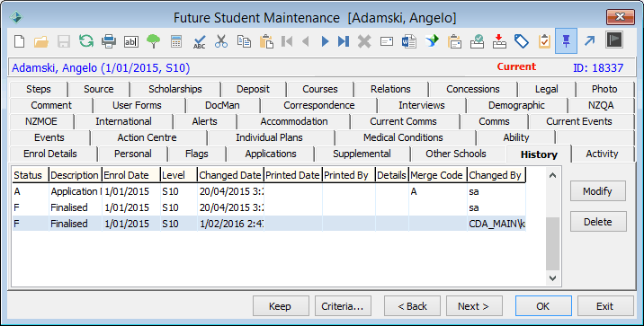Screen dimensions: 644x326
Task: Toggle the blue pushpin icon
Action: click(x=566, y=41)
